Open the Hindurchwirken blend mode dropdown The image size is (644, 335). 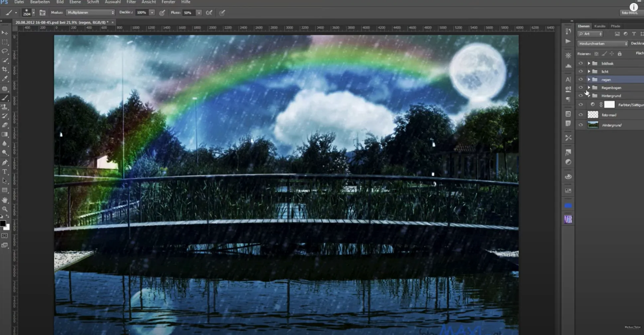click(602, 43)
